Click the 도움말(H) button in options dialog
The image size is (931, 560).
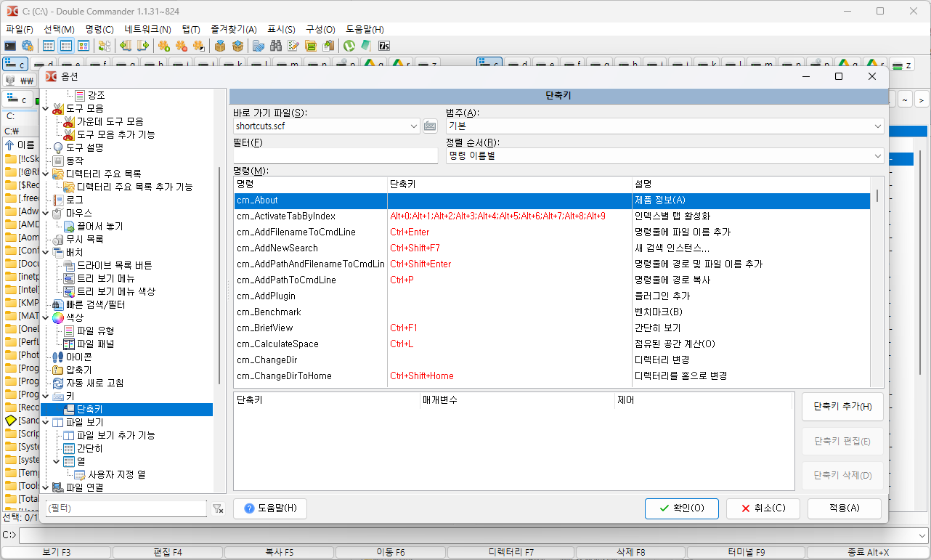click(x=270, y=508)
